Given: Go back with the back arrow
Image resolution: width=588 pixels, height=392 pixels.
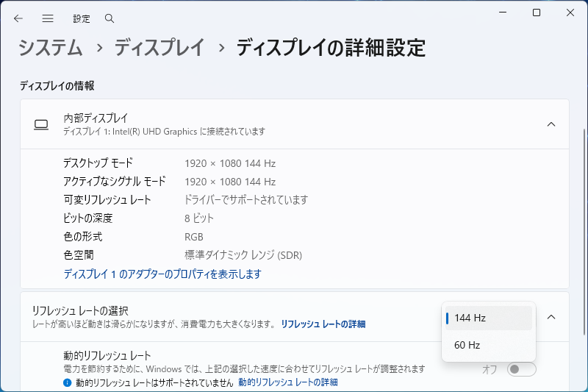Looking at the screenshot, I should (18, 18).
